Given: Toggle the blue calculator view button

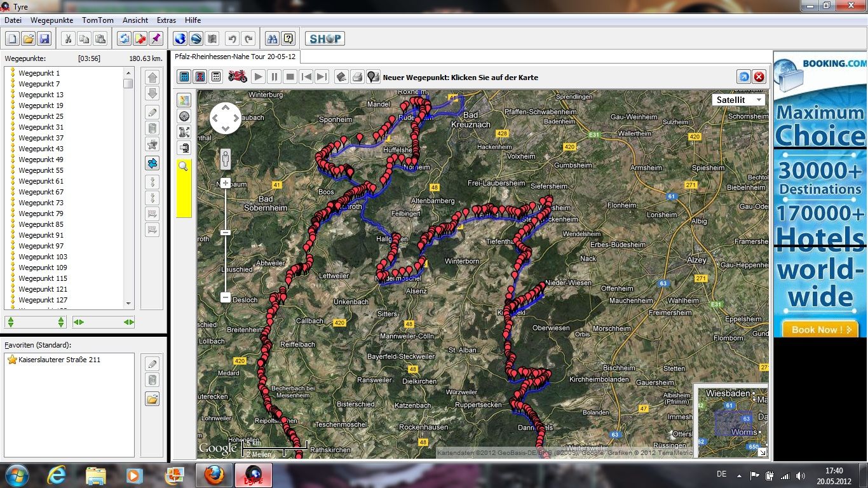Looking at the screenshot, I should pos(184,77).
